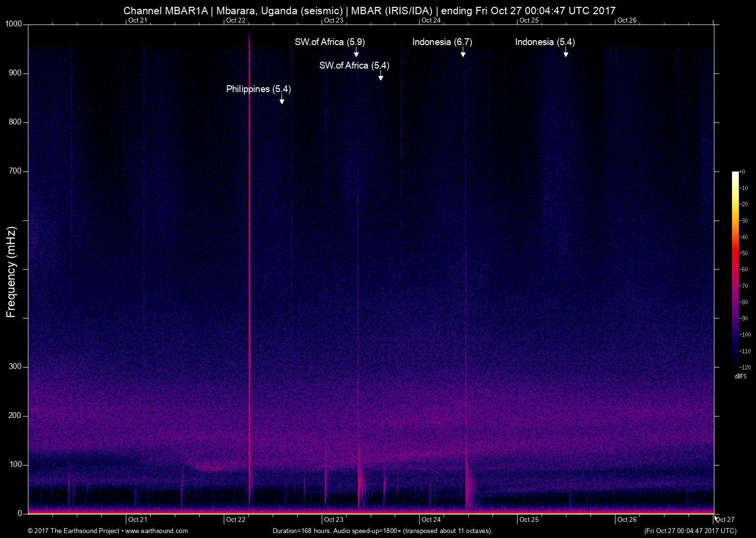This screenshot has width=756, height=538.
Task: Click "Oct 26" on the bottom time axis
Action: tap(627, 520)
